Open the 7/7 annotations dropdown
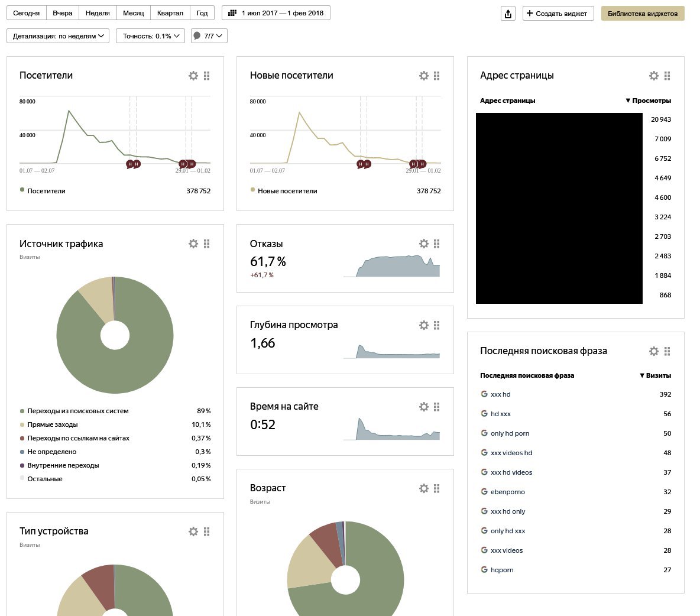The width and height of the screenshot is (700, 616). pyautogui.click(x=209, y=35)
